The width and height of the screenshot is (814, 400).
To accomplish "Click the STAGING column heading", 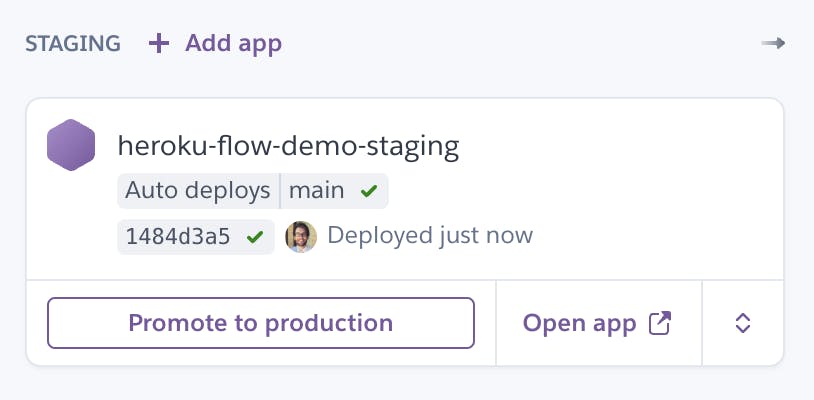I will tap(73, 44).
